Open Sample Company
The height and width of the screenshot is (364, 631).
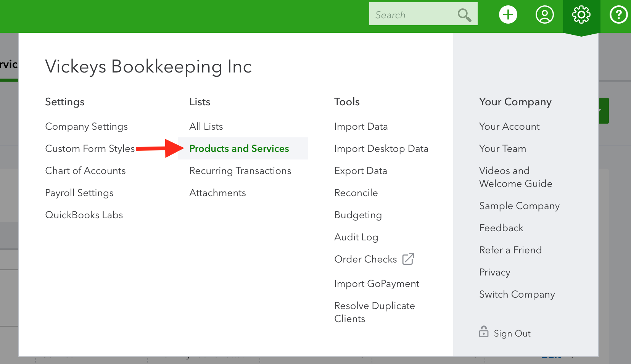coord(519,206)
